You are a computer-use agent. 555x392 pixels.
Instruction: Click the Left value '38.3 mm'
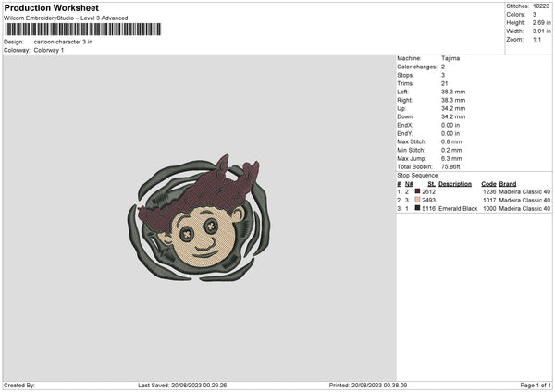(453, 92)
